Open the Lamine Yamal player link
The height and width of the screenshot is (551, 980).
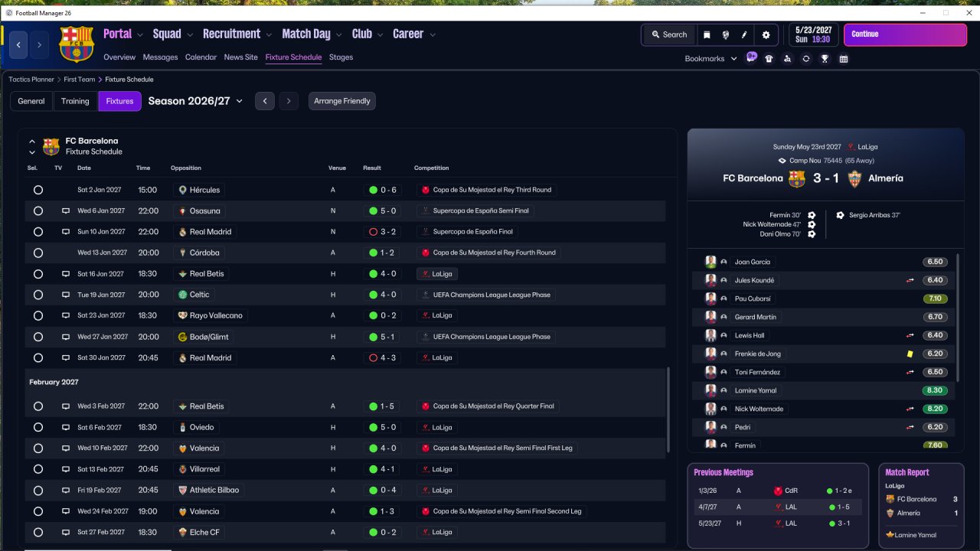(x=755, y=390)
